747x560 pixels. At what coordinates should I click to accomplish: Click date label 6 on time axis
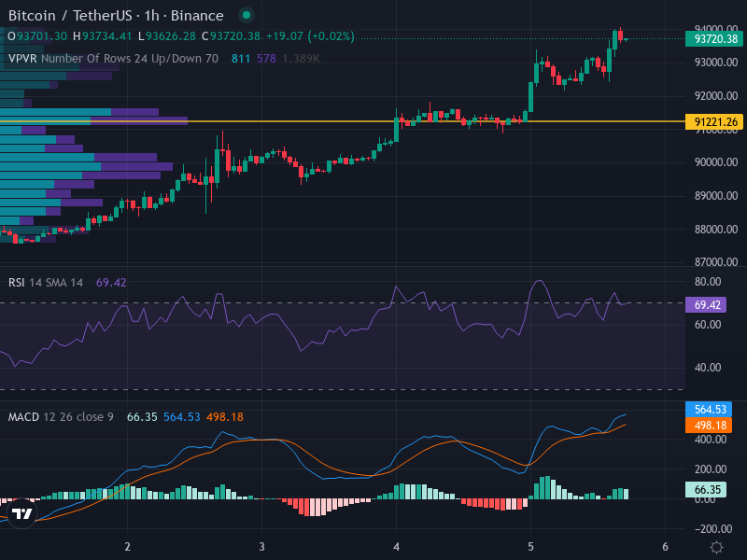[x=665, y=547]
